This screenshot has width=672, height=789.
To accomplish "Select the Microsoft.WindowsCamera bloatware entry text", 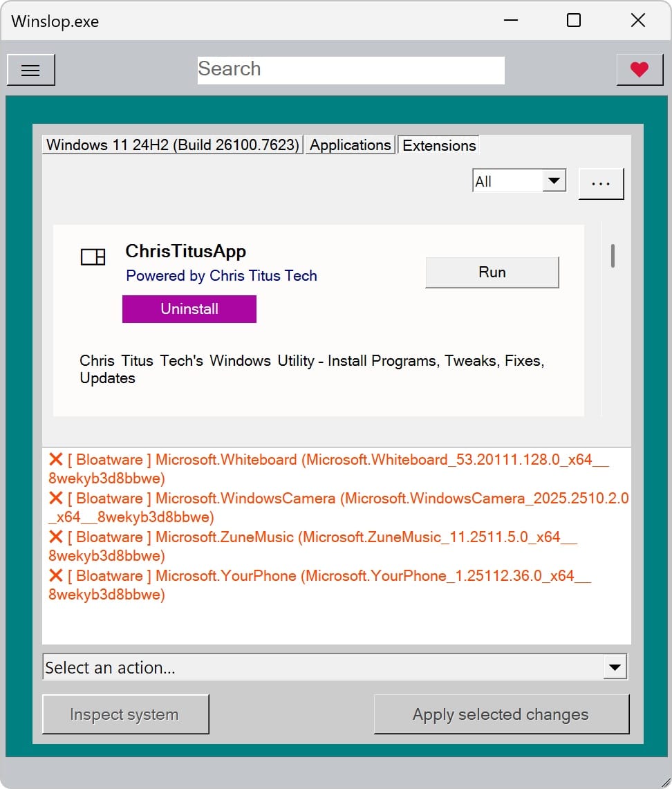I will pos(339,508).
